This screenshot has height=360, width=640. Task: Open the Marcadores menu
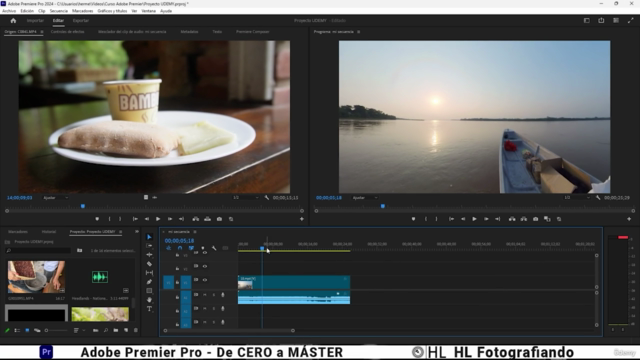(82, 11)
